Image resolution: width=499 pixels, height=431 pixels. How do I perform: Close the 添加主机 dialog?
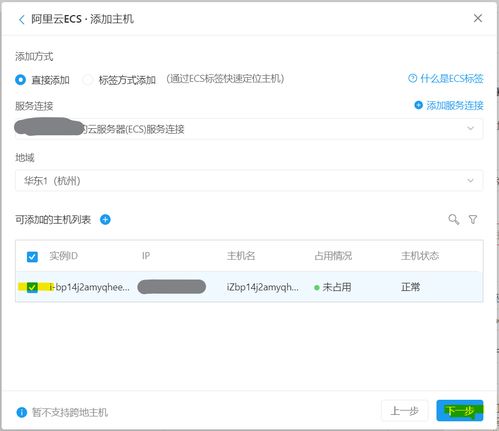[478, 18]
